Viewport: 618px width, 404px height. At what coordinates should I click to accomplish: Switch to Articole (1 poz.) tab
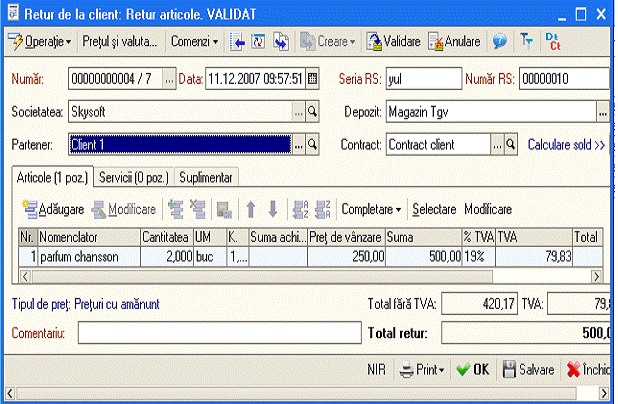[x=52, y=177]
